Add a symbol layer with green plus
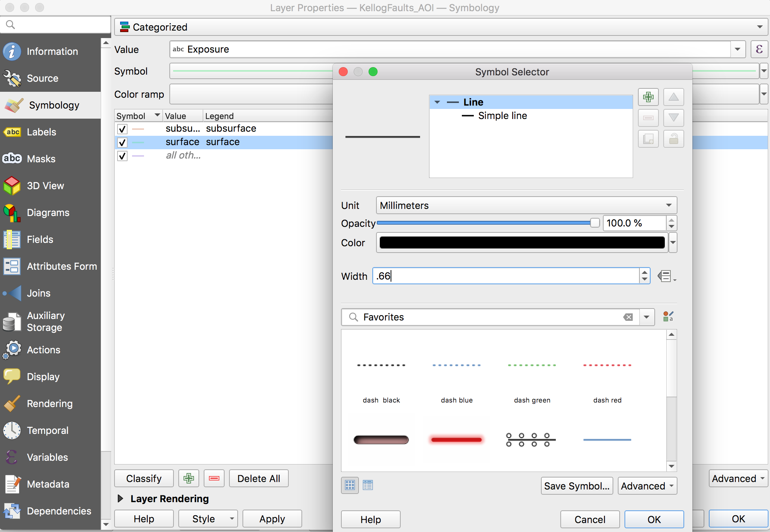The image size is (770, 532). pyautogui.click(x=648, y=97)
